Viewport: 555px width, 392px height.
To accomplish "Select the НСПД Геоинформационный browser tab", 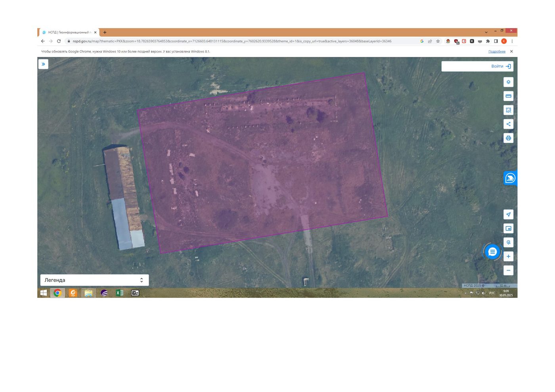I will click(69, 32).
